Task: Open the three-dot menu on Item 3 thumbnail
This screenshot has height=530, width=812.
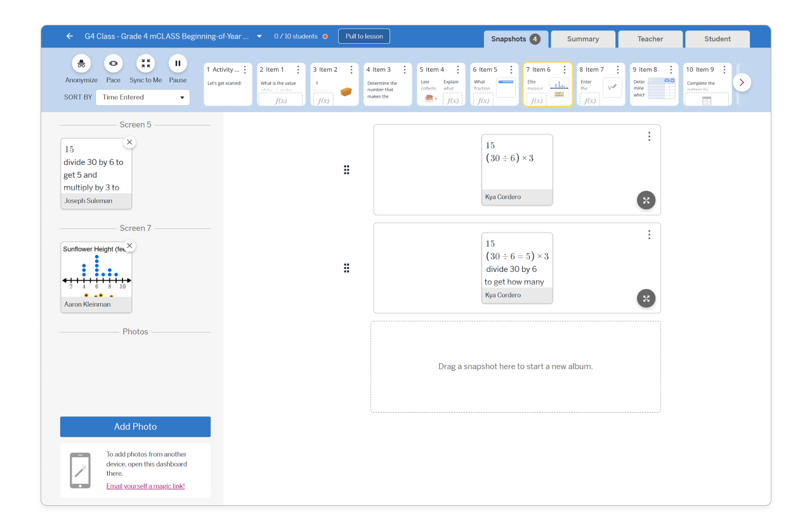Action: (x=405, y=69)
